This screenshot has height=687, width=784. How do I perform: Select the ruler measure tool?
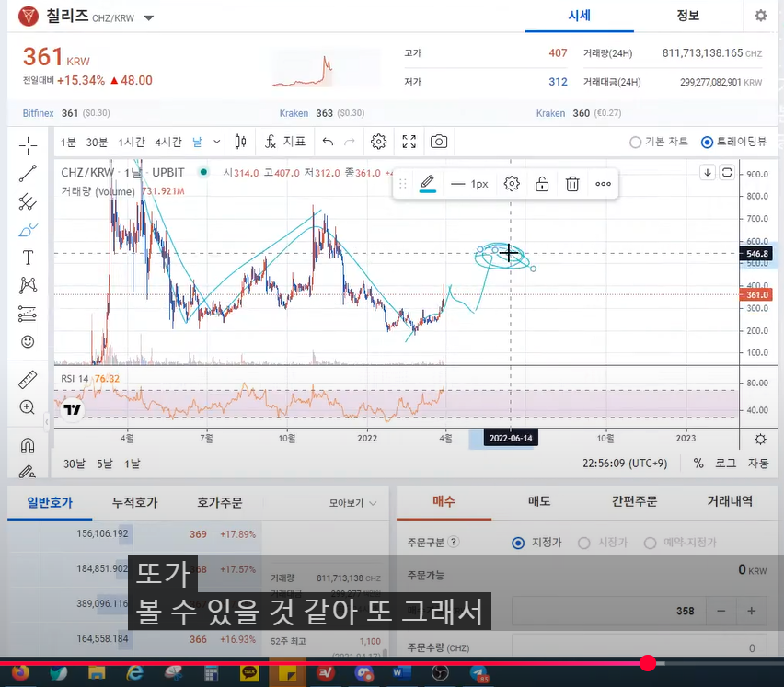[x=28, y=379]
